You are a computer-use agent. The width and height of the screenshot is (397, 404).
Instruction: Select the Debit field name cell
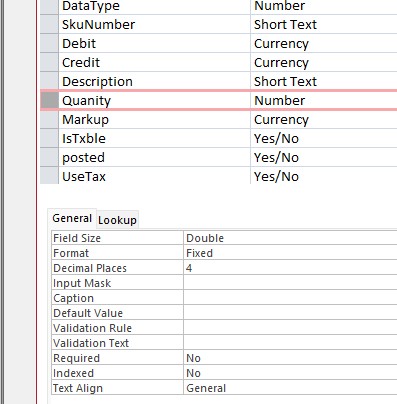(x=154, y=43)
